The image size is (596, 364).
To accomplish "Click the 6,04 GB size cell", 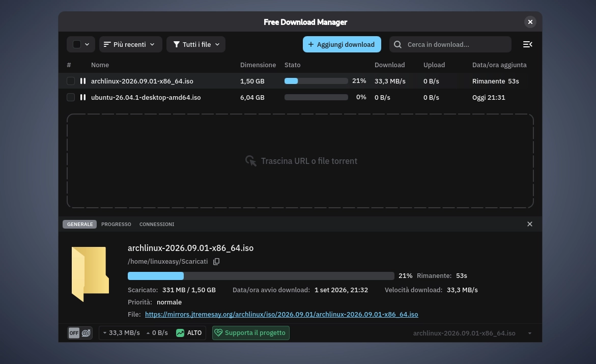I will 252,97.
